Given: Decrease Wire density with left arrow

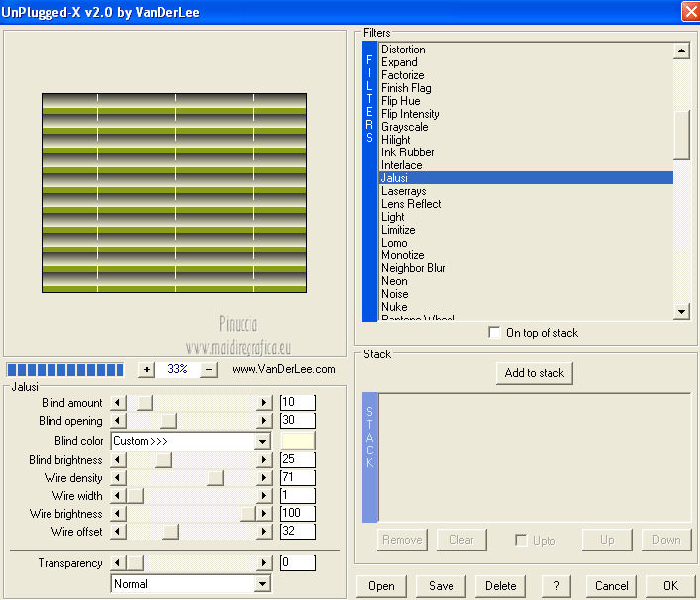Looking at the screenshot, I should [118, 477].
